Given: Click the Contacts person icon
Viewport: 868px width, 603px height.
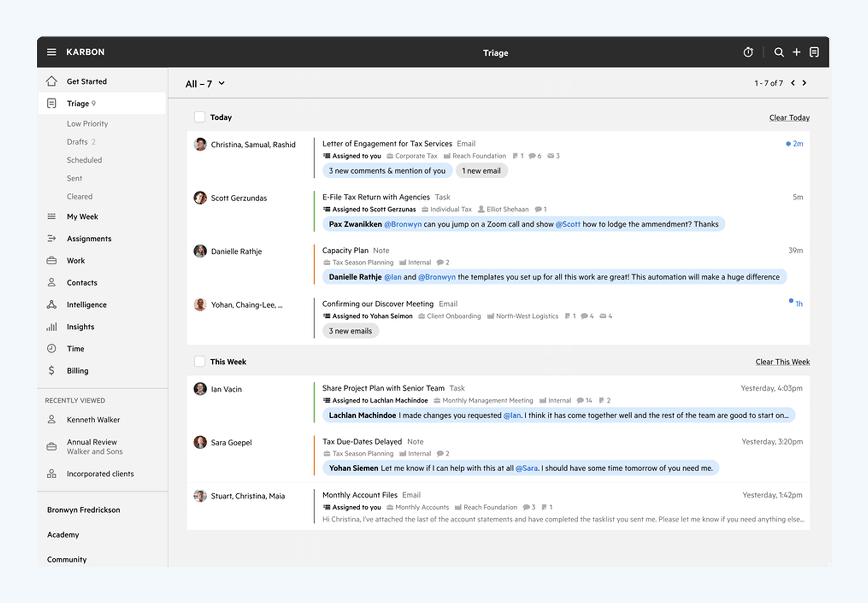Looking at the screenshot, I should click(x=51, y=283).
